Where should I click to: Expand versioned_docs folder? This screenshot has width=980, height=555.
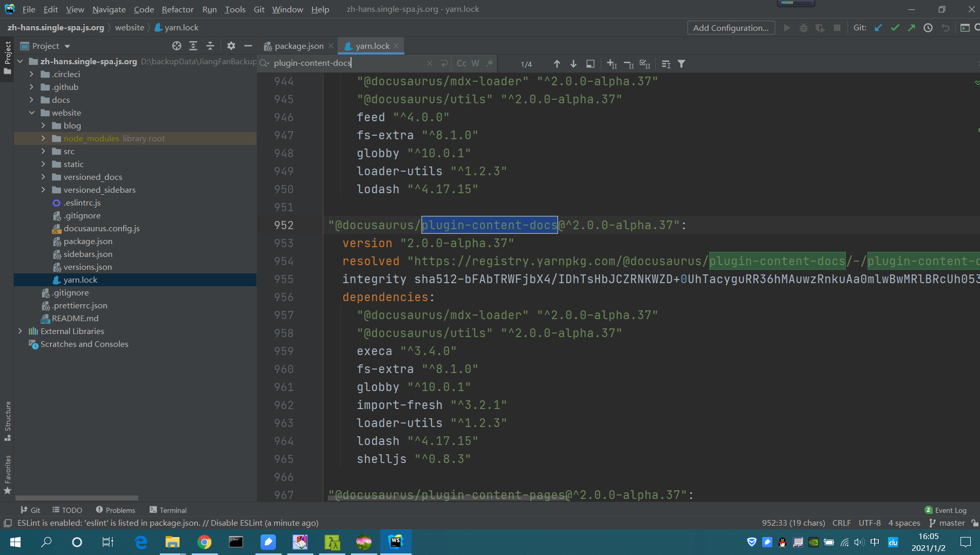point(43,177)
